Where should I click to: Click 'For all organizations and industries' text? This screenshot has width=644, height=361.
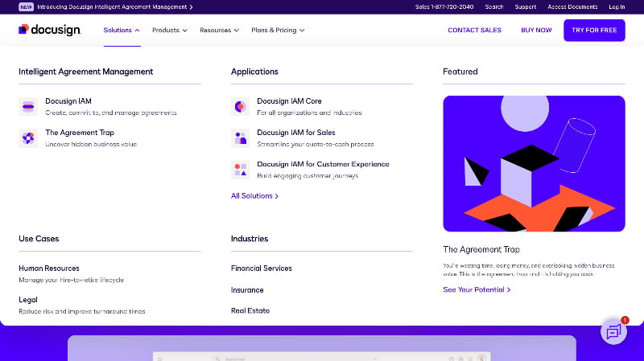pyautogui.click(x=309, y=113)
